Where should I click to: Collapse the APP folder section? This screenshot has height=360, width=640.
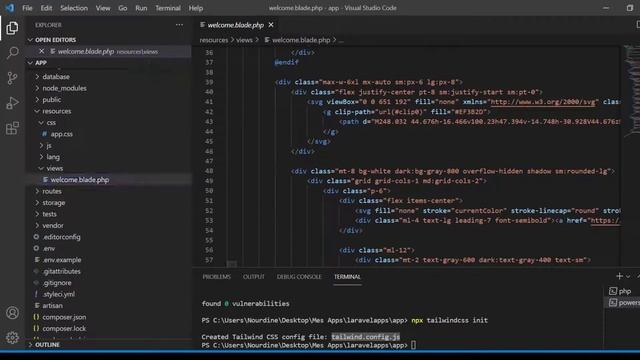pyautogui.click(x=41, y=63)
